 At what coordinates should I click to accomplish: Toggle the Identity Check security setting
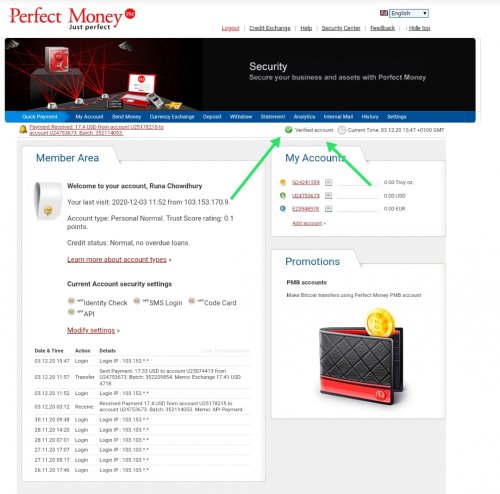point(71,301)
